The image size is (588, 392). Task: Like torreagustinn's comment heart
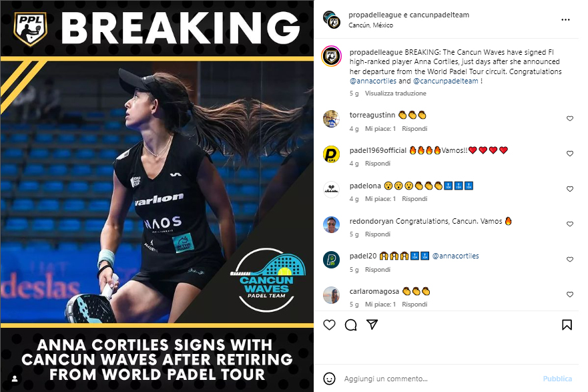[x=569, y=119]
